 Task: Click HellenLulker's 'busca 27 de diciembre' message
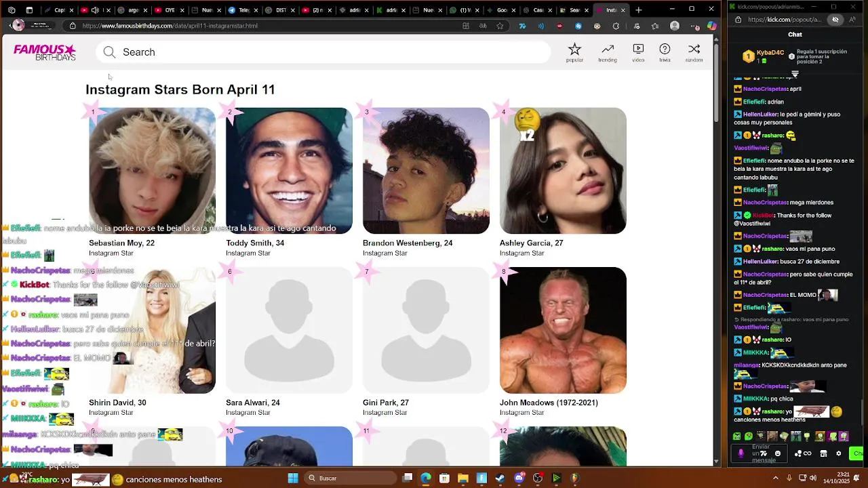[787, 261]
